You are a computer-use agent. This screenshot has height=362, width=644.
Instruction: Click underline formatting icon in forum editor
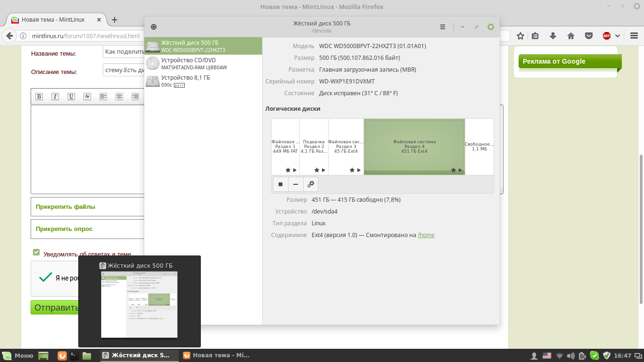click(x=71, y=96)
